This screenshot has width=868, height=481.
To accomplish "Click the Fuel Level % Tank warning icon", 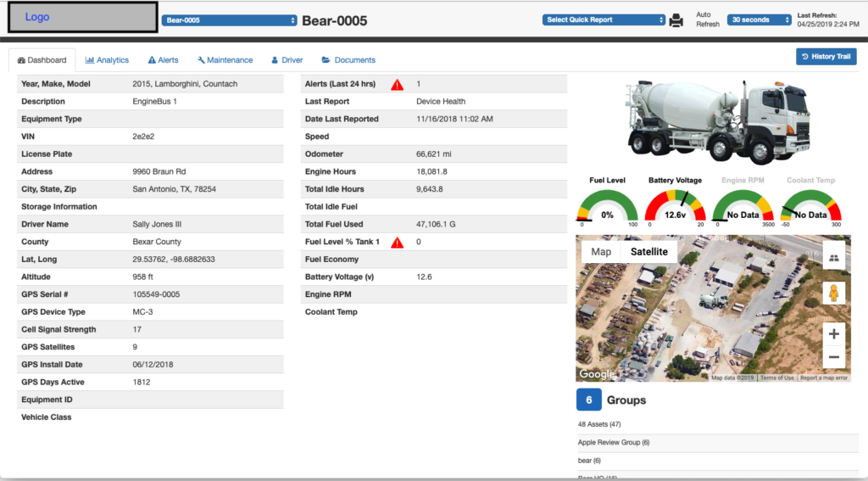I will point(397,243).
